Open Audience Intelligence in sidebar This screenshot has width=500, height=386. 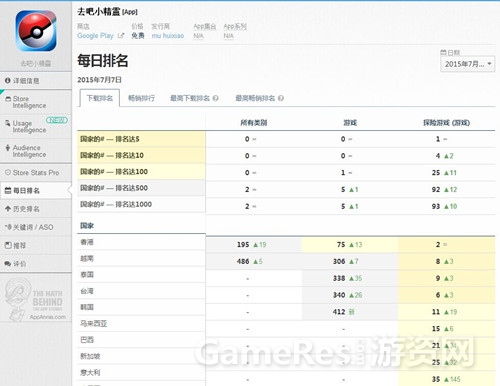(36, 151)
